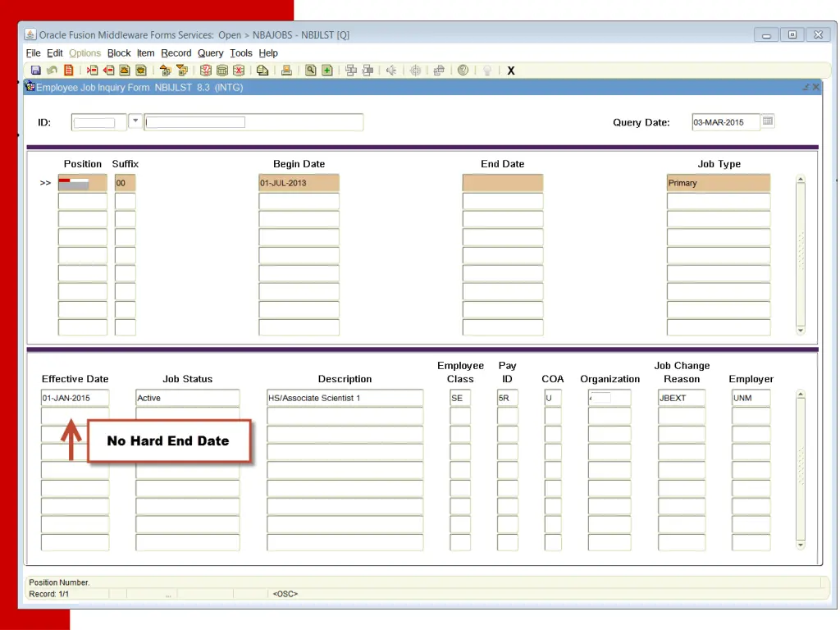Click the Previous Block toolbar icon
The image size is (840, 630).
click(x=165, y=71)
